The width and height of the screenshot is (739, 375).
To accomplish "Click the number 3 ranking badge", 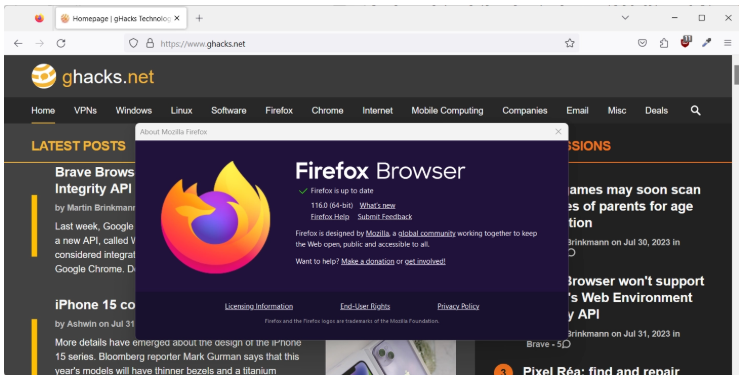I will [x=503, y=370].
